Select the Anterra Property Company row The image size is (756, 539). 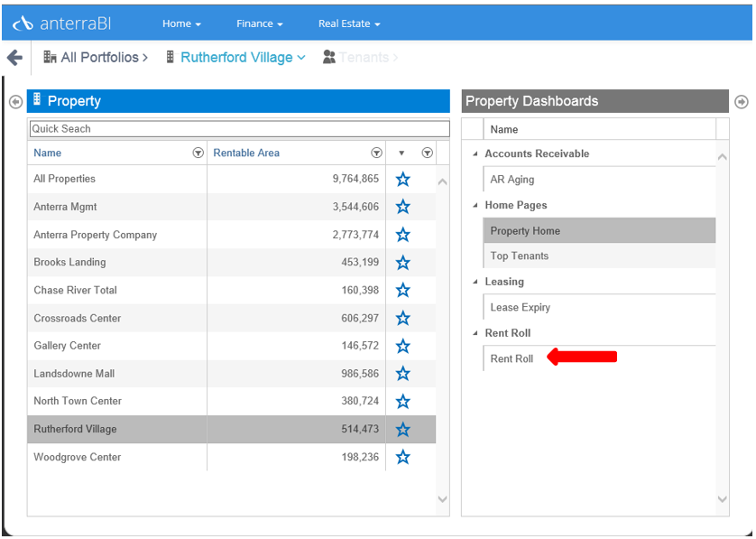[x=232, y=235]
